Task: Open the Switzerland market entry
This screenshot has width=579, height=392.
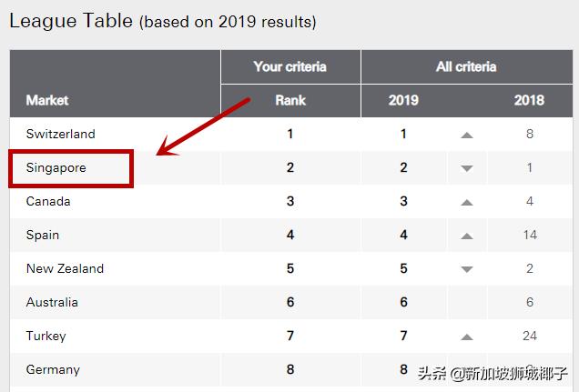Action: point(60,134)
